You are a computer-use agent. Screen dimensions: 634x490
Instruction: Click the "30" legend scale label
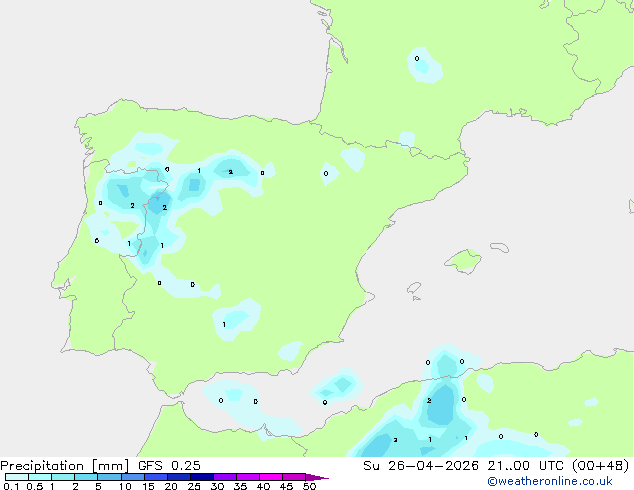tap(217, 486)
